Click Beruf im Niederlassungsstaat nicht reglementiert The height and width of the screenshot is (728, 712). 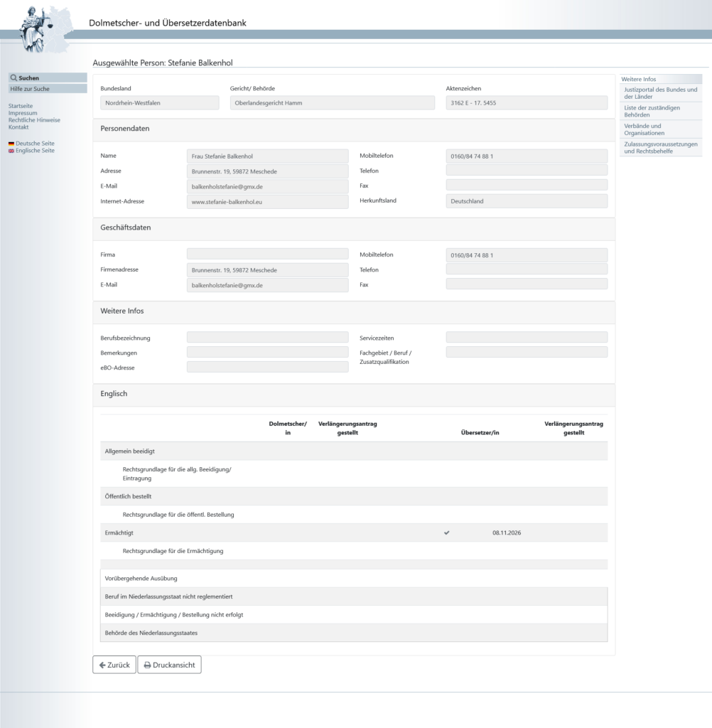tap(168, 596)
